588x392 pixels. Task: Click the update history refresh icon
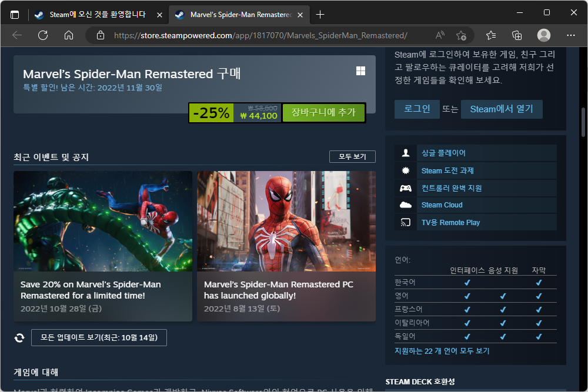click(x=19, y=338)
